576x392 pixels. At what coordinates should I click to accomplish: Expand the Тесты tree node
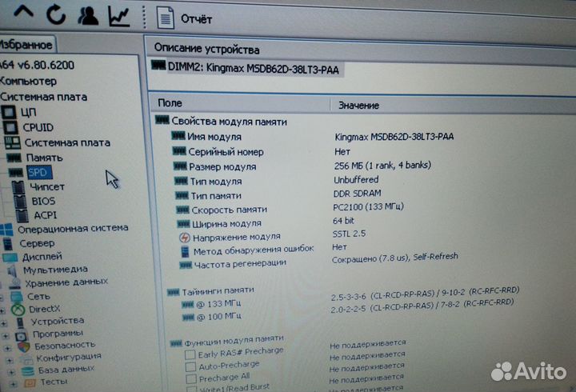14,385
